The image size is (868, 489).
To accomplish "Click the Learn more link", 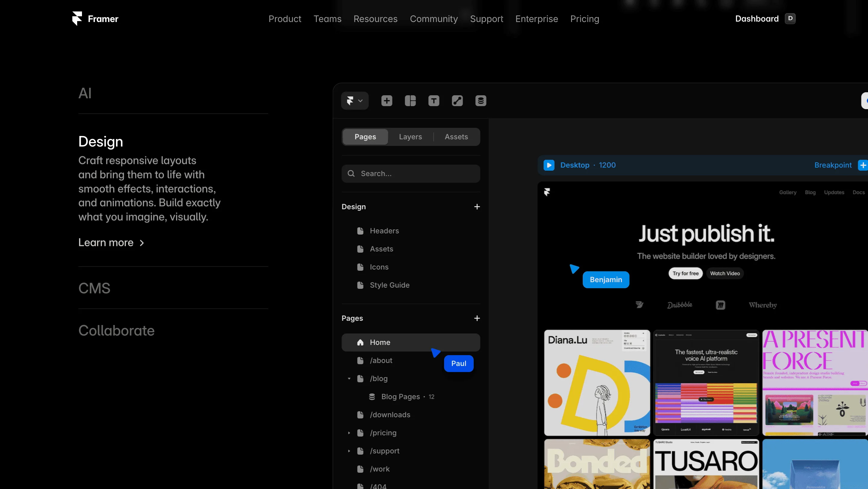I will pyautogui.click(x=111, y=243).
